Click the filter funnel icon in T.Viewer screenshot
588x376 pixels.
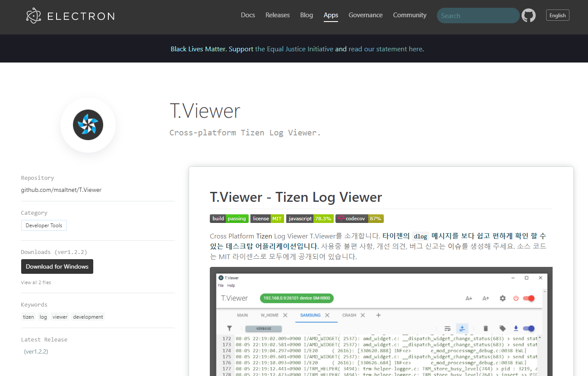(x=230, y=328)
